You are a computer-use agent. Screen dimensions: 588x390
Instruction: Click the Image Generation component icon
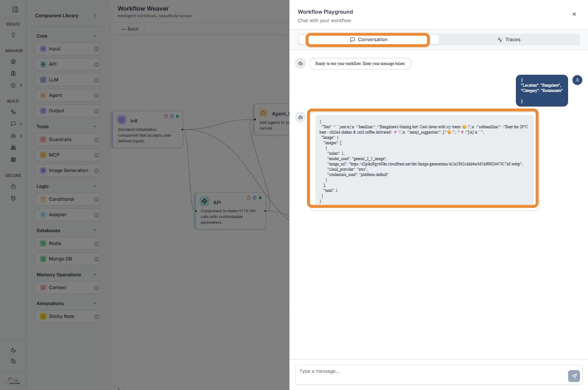pos(43,170)
